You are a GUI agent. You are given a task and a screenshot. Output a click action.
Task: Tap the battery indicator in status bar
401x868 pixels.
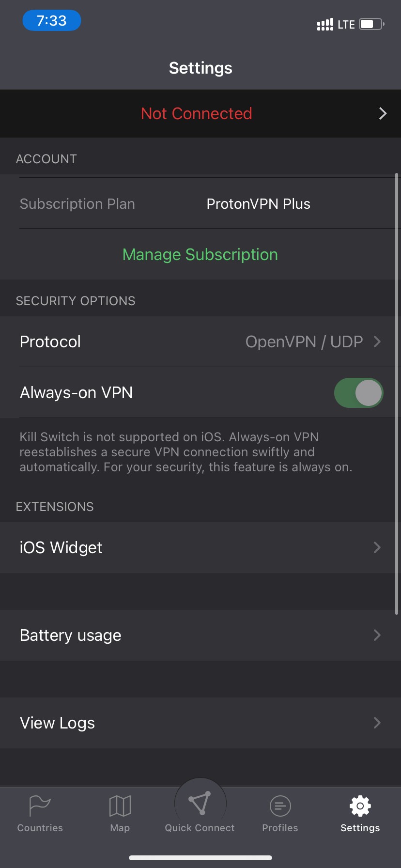[x=372, y=24]
